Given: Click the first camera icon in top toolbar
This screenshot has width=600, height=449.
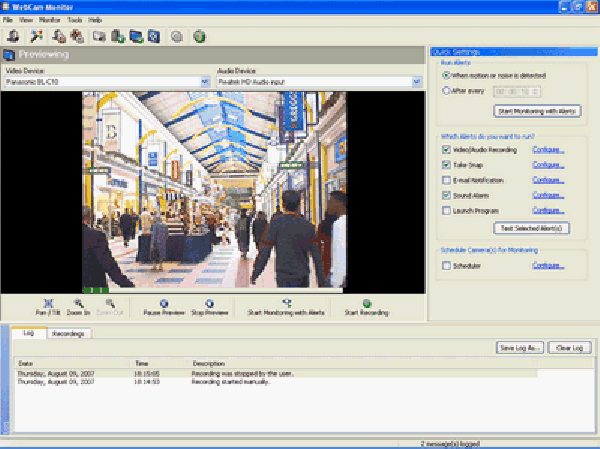Looking at the screenshot, I should tap(12, 37).
